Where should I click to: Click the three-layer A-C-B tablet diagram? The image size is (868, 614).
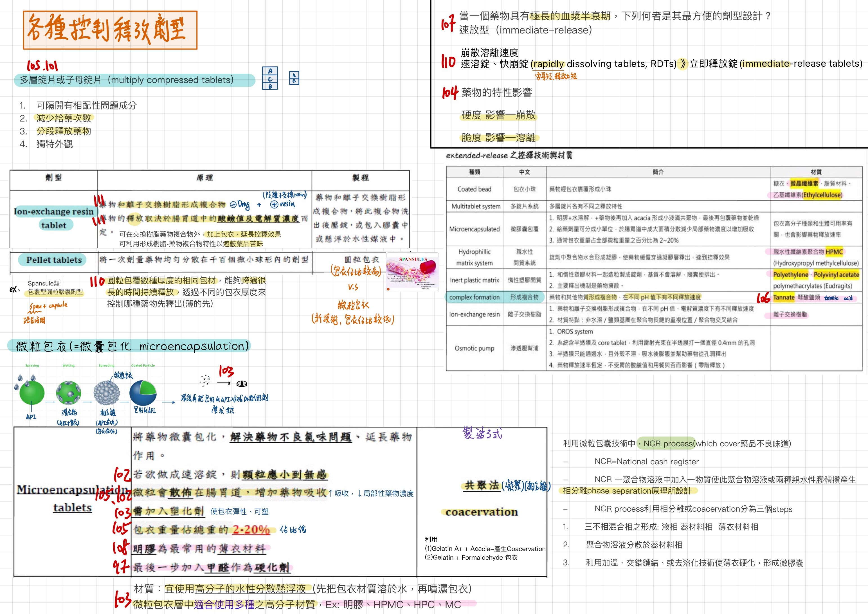click(x=269, y=78)
